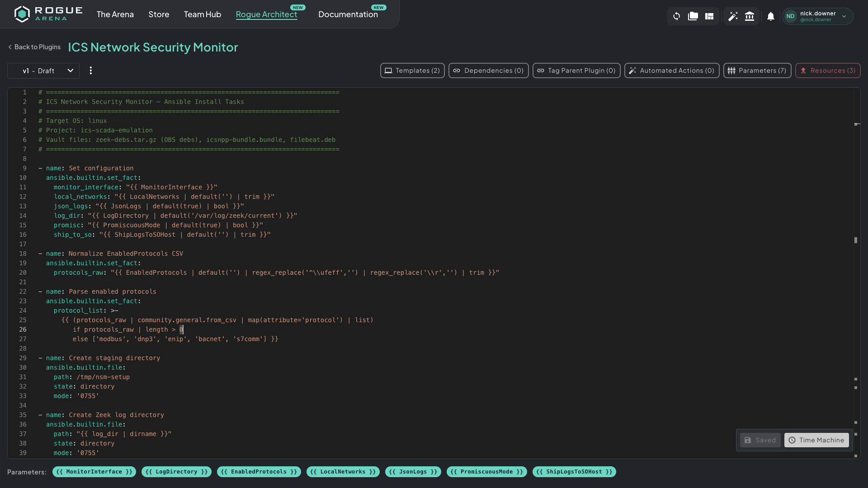This screenshot has height=488, width=868.
Task: Open the Store page
Action: point(159,14)
